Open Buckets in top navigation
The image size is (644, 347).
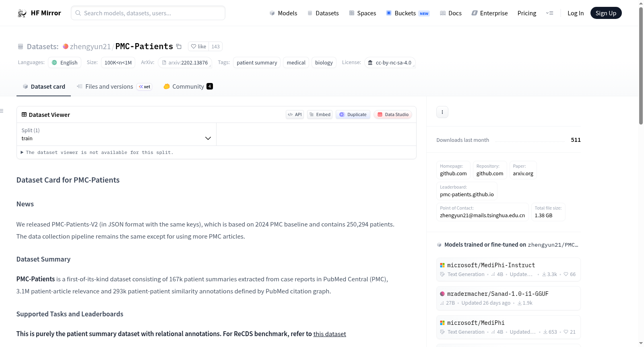click(x=408, y=13)
